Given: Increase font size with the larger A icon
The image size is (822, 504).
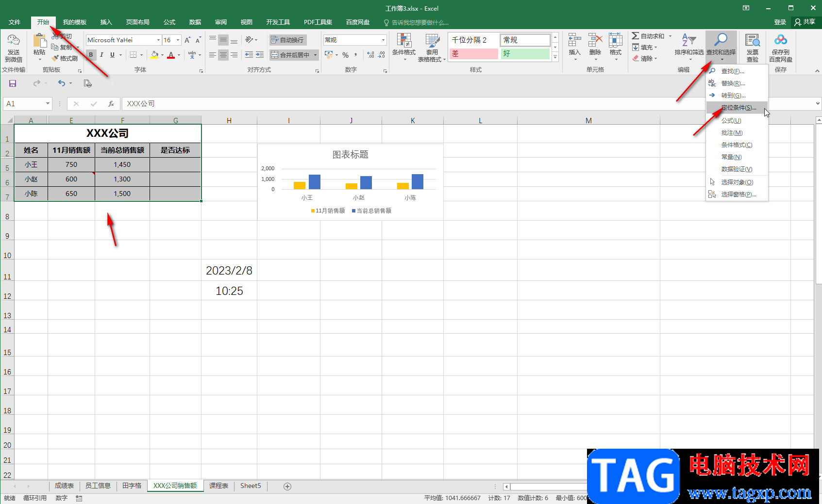Looking at the screenshot, I should 187,40.
